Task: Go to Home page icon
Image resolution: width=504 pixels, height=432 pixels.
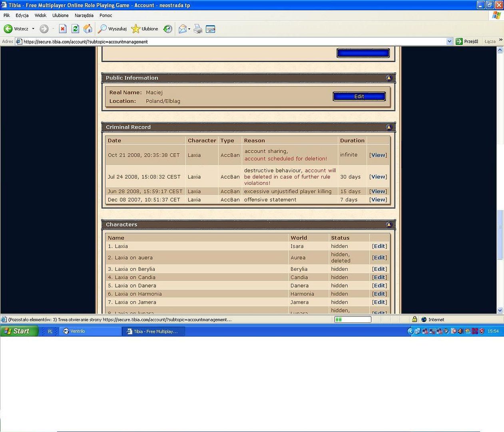Action: (x=88, y=29)
